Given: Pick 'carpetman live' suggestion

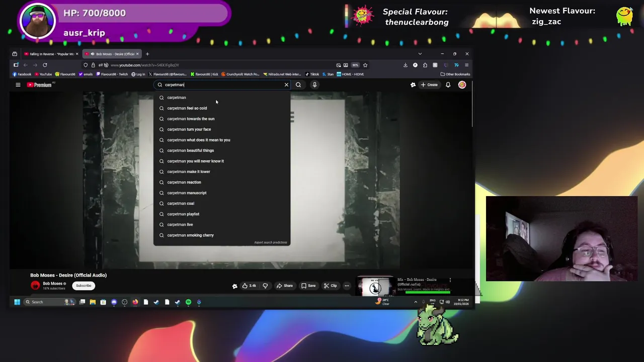Looking at the screenshot, I should coord(221,224).
